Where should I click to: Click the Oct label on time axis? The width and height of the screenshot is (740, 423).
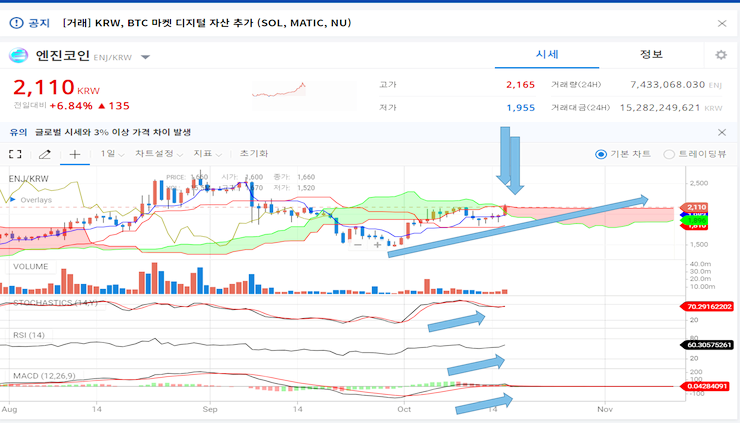404,409
